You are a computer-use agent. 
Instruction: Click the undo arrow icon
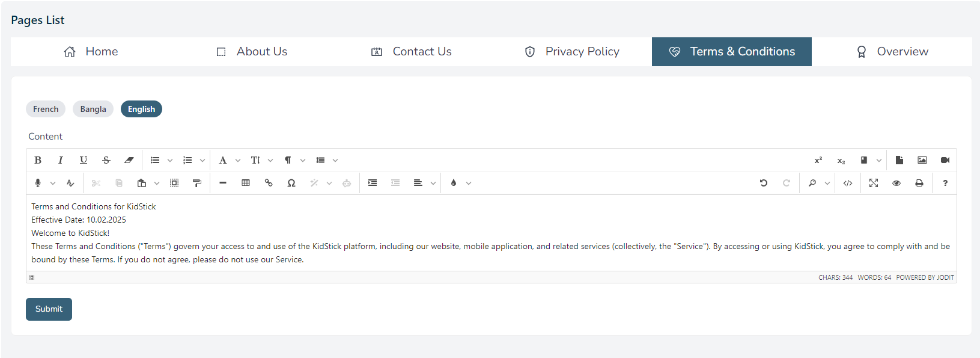click(x=764, y=183)
